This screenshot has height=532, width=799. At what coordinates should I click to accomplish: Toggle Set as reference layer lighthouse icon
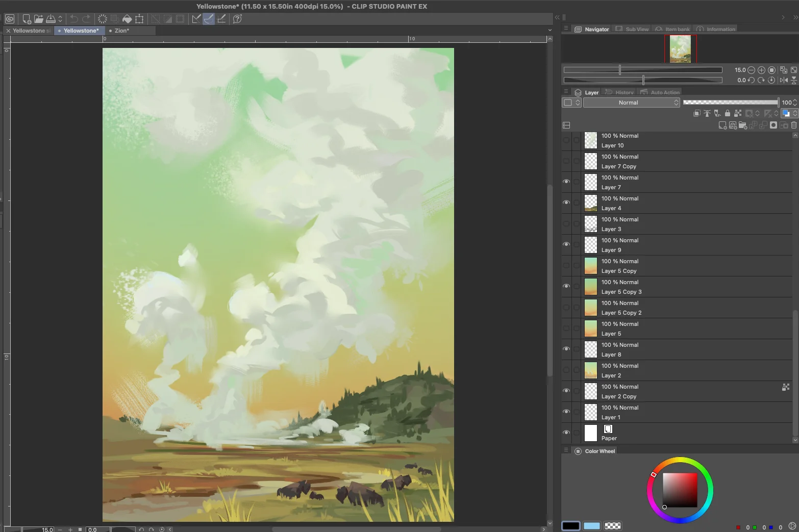[x=707, y=113]
